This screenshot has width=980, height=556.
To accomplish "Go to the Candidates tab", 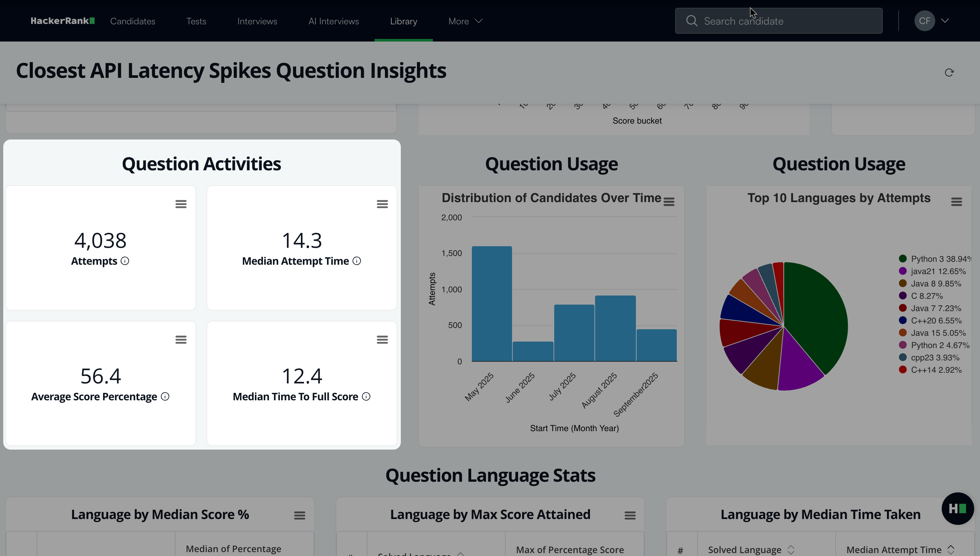I will coord(133,21).
